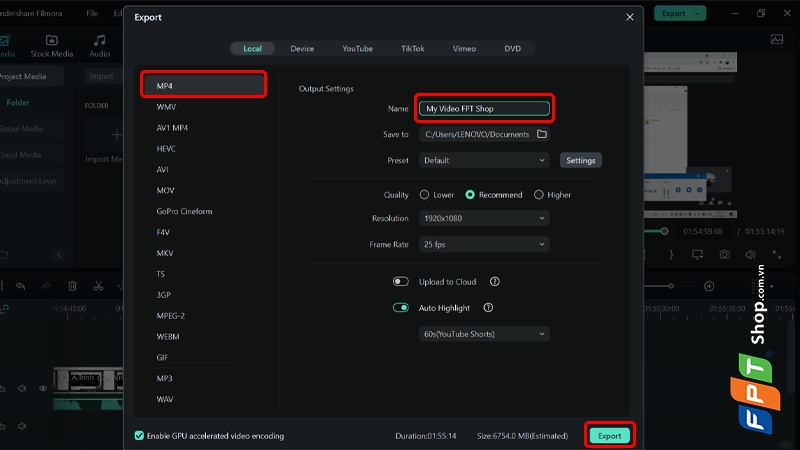800x450 pixels.
Task: Click the camera snapshot icon under preview
Action: pos(724,255)
